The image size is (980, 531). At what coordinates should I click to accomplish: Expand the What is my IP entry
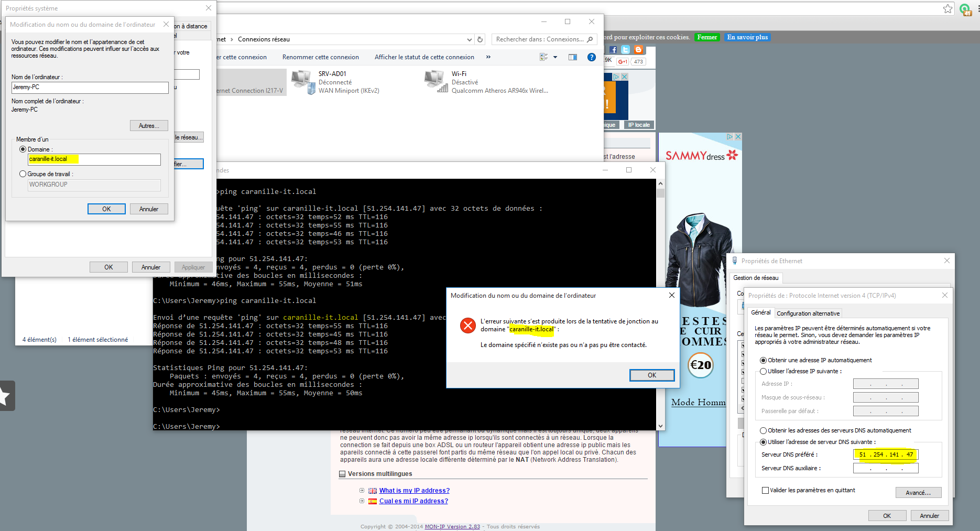click(x=362, y=491)
